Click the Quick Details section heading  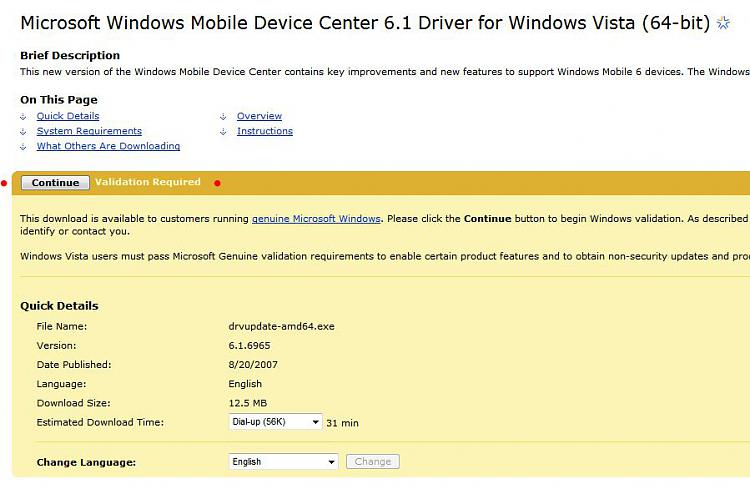pyautogui.click(x=59, y=306)
